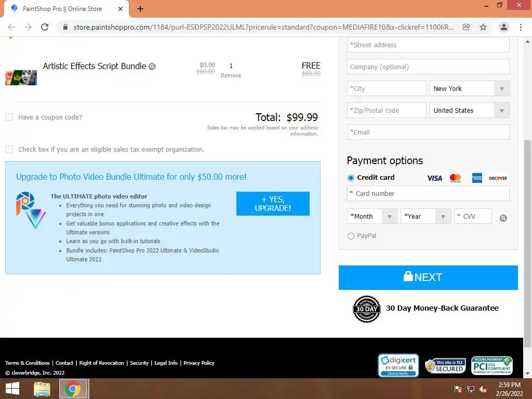The image size is (532, 399).
Task: Click the Card number field
Action: (428, 193)
